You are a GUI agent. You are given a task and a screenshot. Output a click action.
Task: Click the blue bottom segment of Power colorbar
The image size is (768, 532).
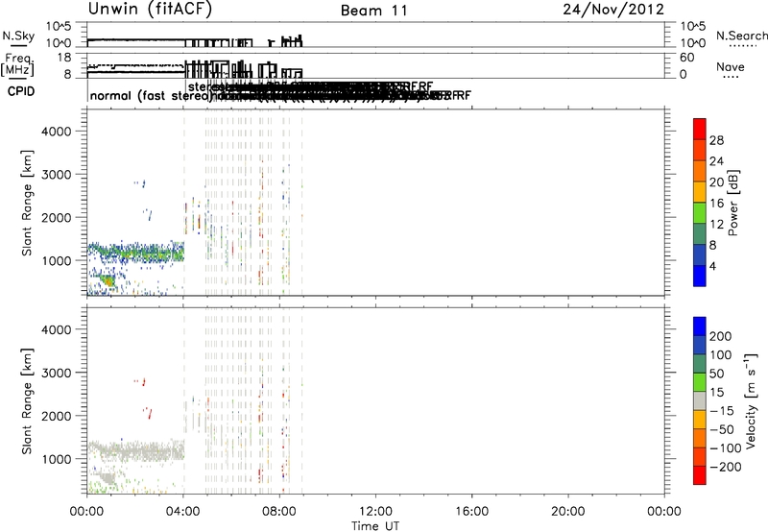[x=700, y=276]
